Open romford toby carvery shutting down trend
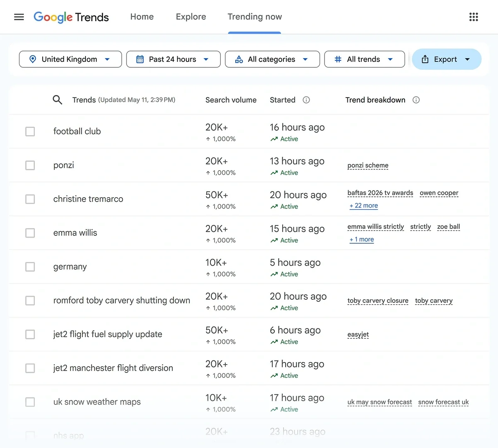The image size is (498, 448). pyautogui.click(x=122, y=301)
